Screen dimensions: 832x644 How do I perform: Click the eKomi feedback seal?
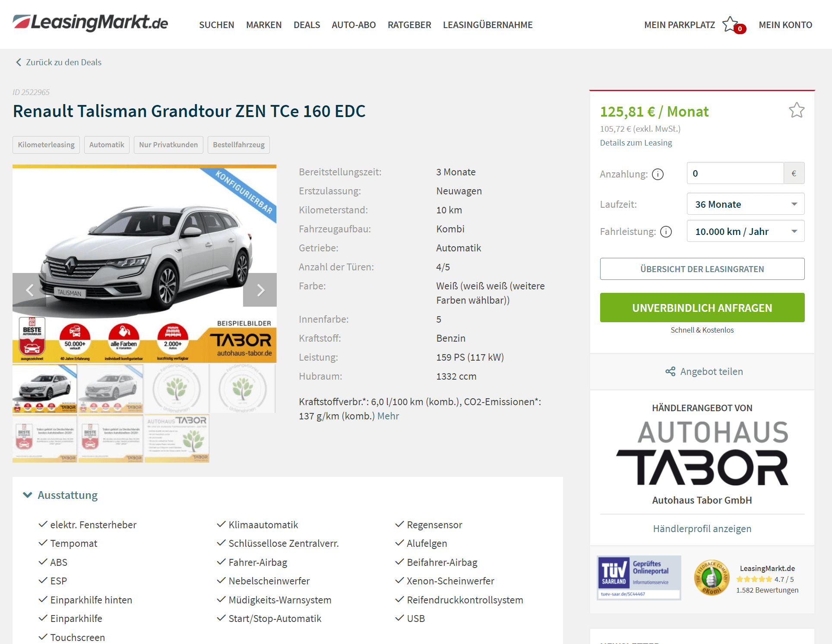(712, 578)
